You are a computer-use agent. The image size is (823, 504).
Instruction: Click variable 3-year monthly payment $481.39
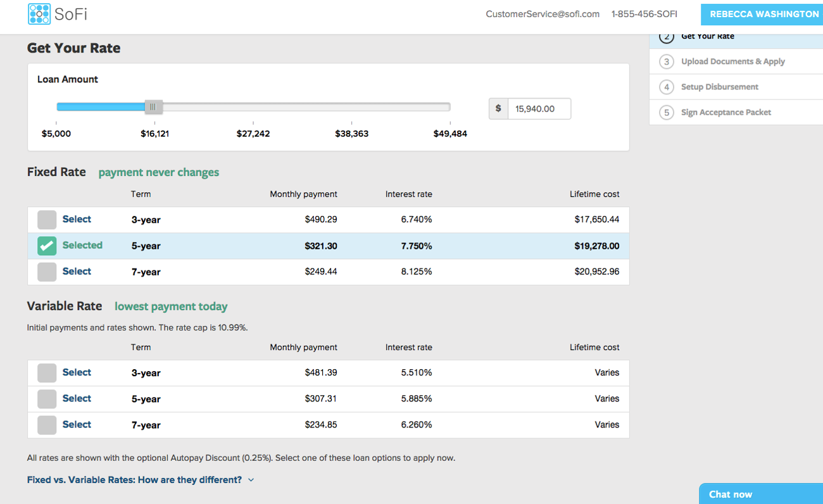point(320,373)
